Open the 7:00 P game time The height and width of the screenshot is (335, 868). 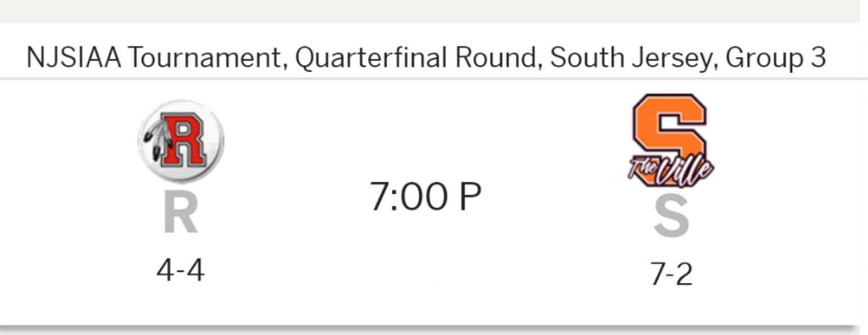[425, 197]
